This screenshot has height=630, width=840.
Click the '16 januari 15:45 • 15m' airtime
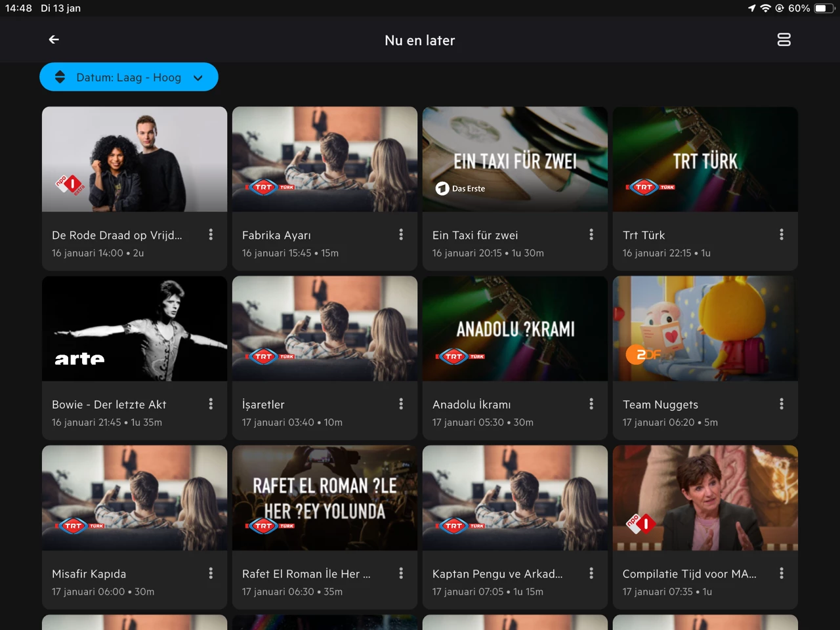pyautogui.click(x=290, y=253)
